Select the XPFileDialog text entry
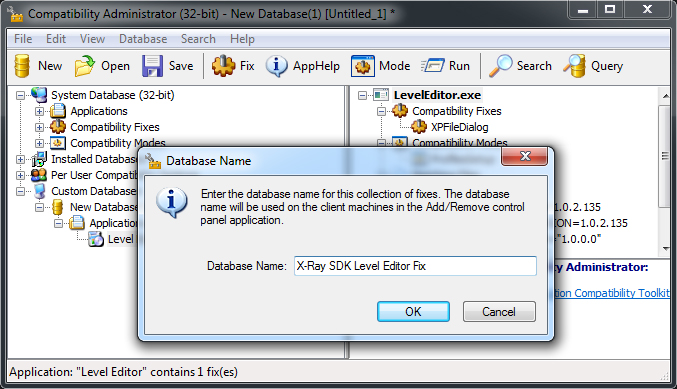 tap(459, 127)
